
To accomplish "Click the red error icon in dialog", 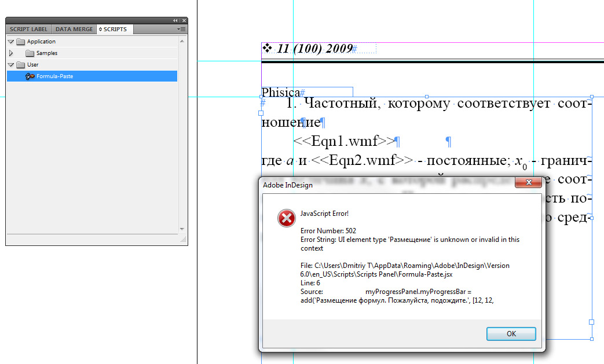I will click(287, 218).
